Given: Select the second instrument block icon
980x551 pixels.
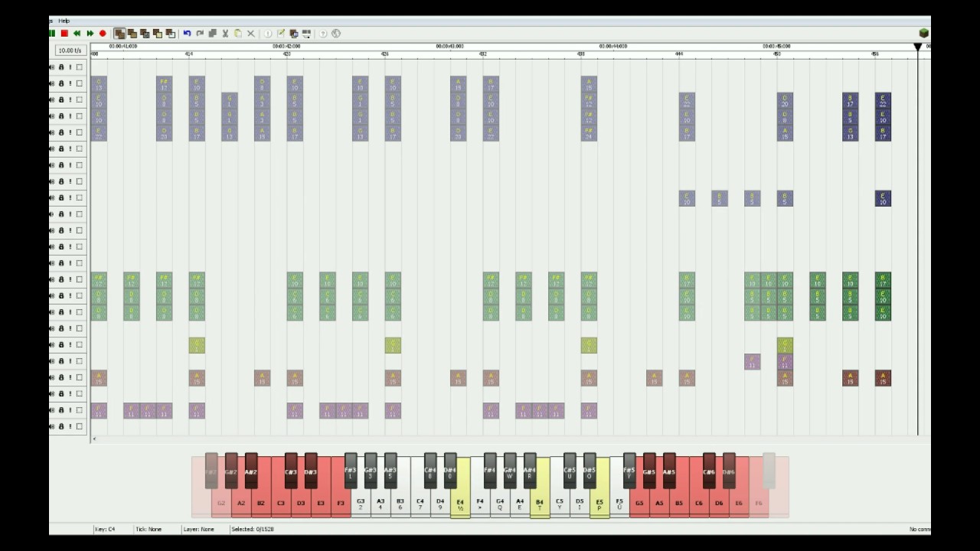Looking at the screenshot, I should pos(132,34).
